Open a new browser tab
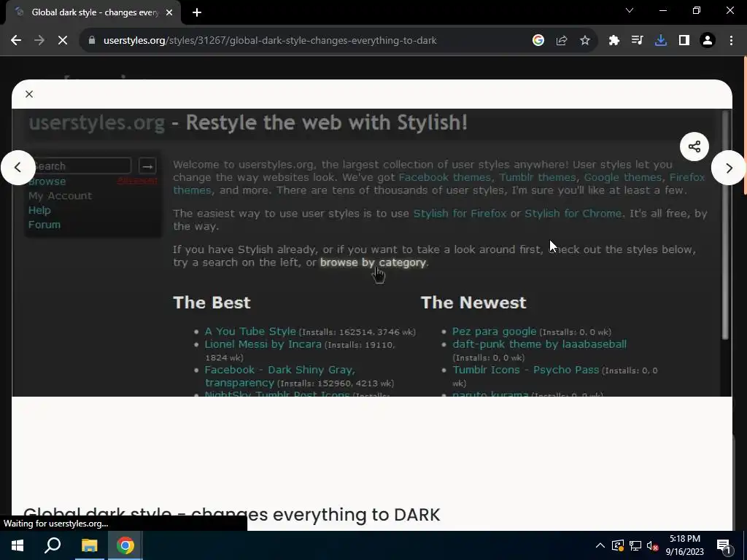 point(197,12)
